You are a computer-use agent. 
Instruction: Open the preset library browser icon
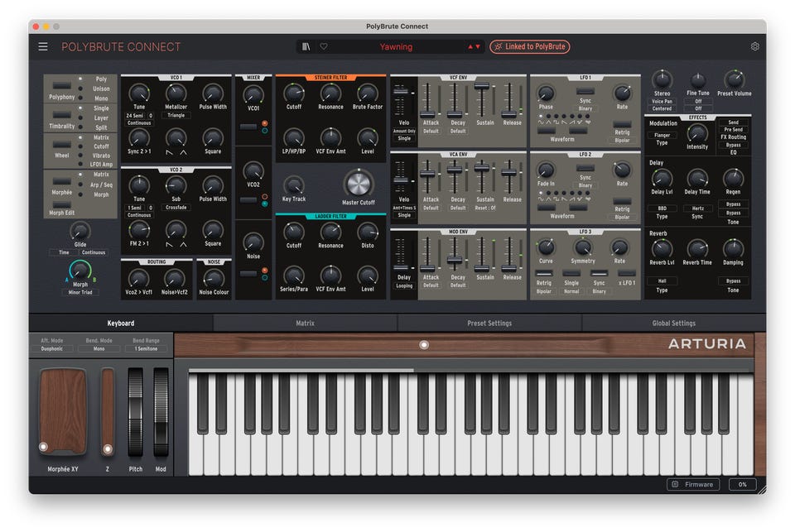point(306,46)
